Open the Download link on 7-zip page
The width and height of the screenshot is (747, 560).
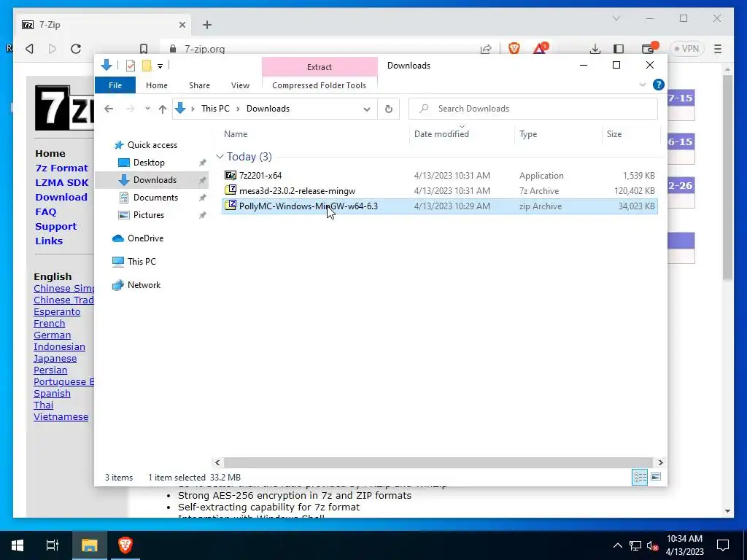pyautogui.click(x=61, y=197)
